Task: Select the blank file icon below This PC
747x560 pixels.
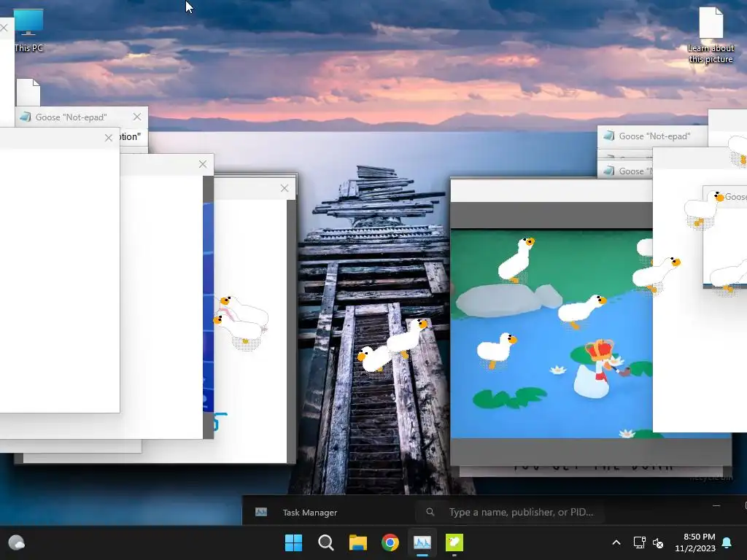Action: point(28,92)
